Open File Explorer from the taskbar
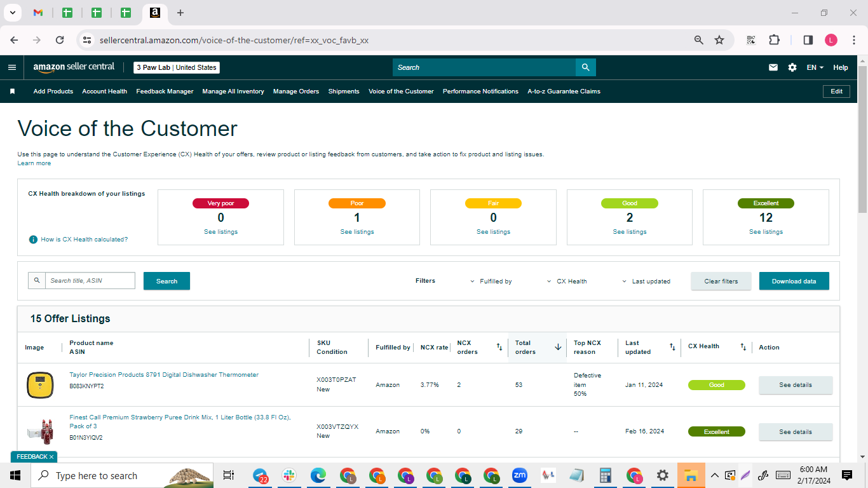 (691, 475)
